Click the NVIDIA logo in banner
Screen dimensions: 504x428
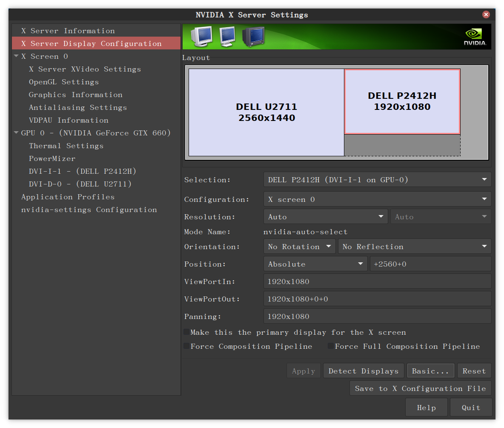click(x=475, y=37)
